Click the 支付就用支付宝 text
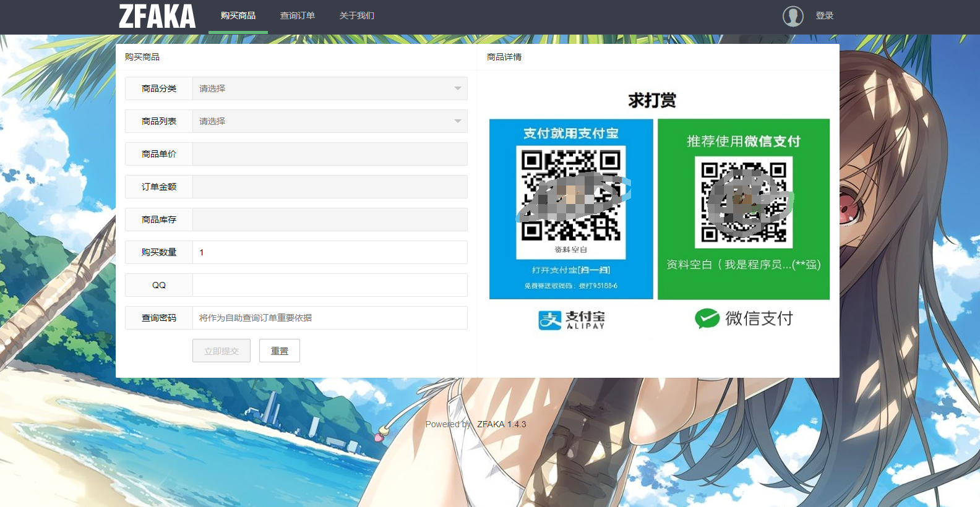Viewport: 980px width, 507px height. point(571,133)
